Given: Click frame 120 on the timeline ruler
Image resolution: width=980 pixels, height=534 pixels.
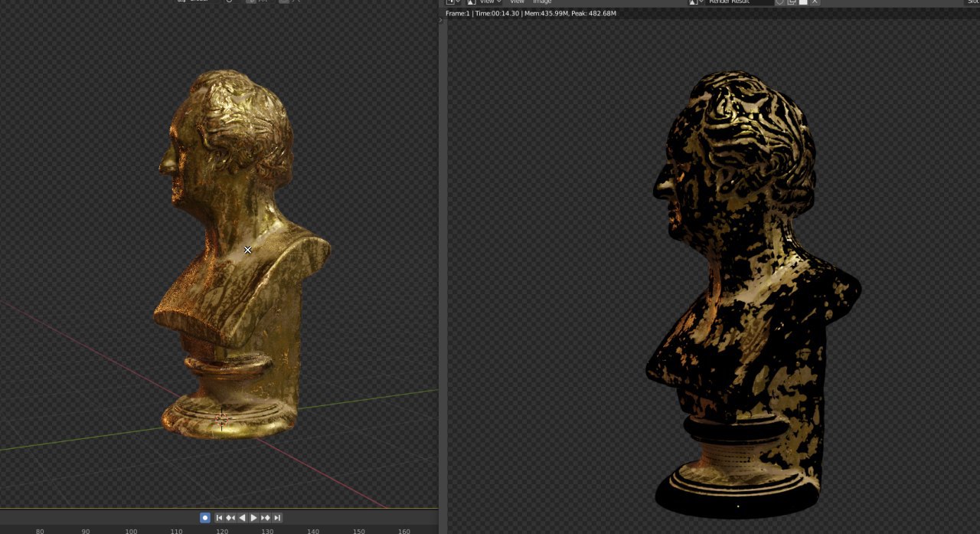Looking at the screenshot, I should tap(222, 531).
